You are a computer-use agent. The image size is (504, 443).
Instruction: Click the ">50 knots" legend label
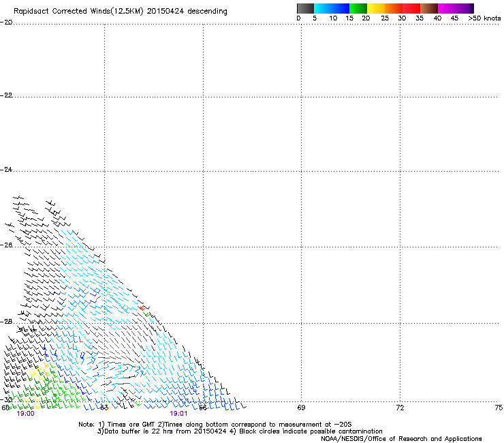[x=484, y=18]
